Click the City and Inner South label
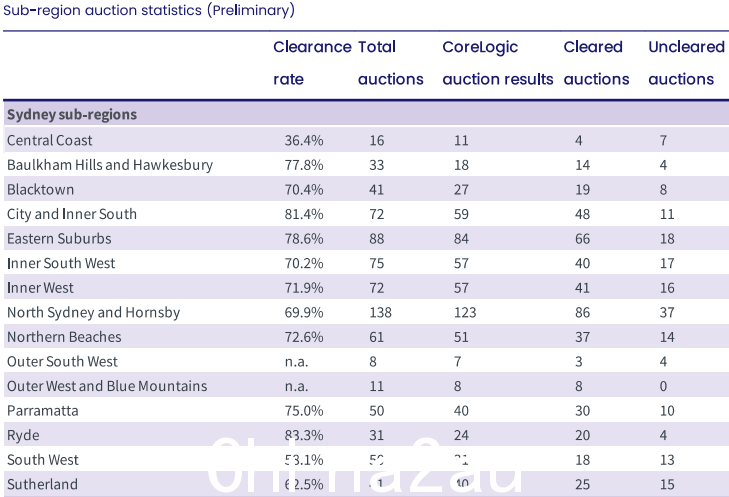The width and height of the screenshot is (729, 497). tap(72, 214)
